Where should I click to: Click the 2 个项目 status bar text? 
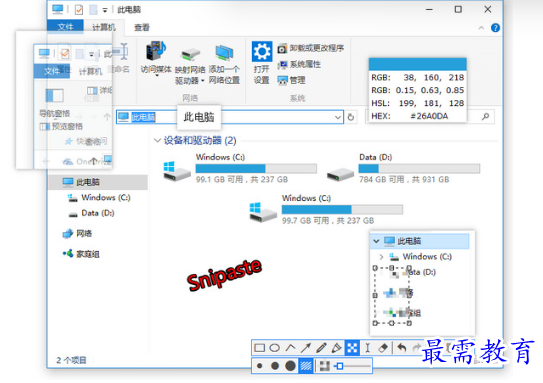[x=71, y=360]
